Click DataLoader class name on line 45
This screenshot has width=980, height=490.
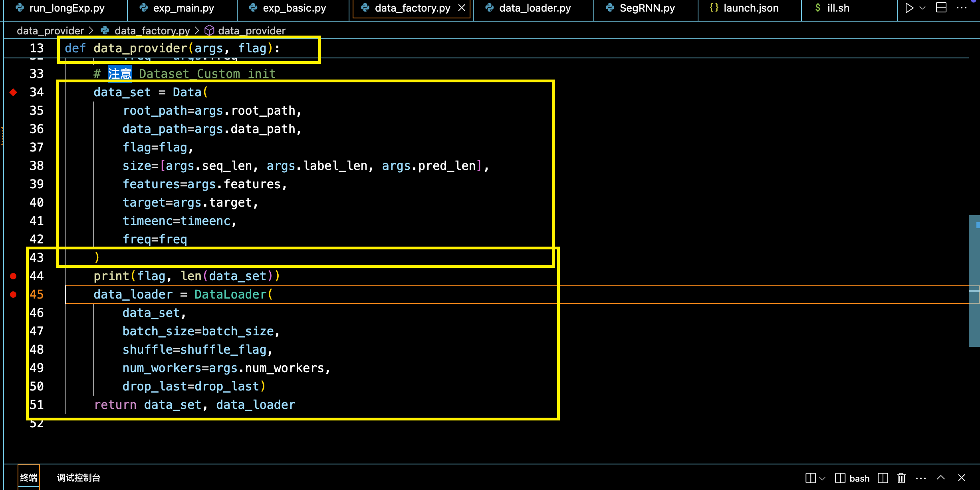pos(230,295)
